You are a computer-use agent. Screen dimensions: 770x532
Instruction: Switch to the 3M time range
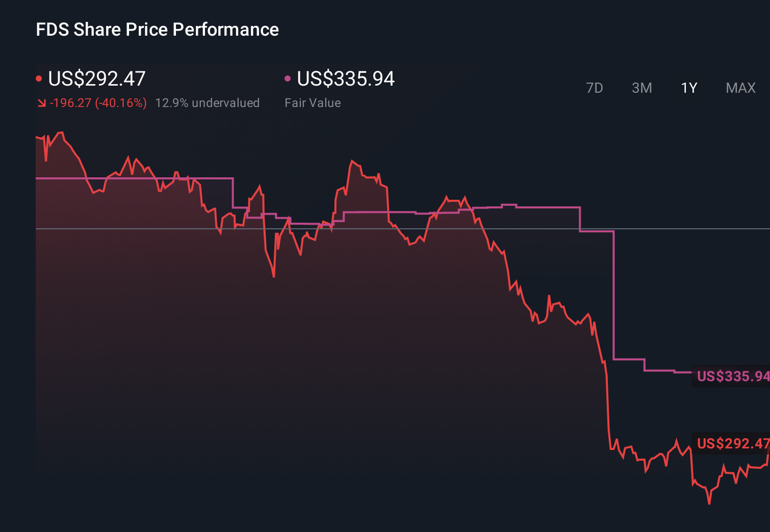tap(642, 88)
